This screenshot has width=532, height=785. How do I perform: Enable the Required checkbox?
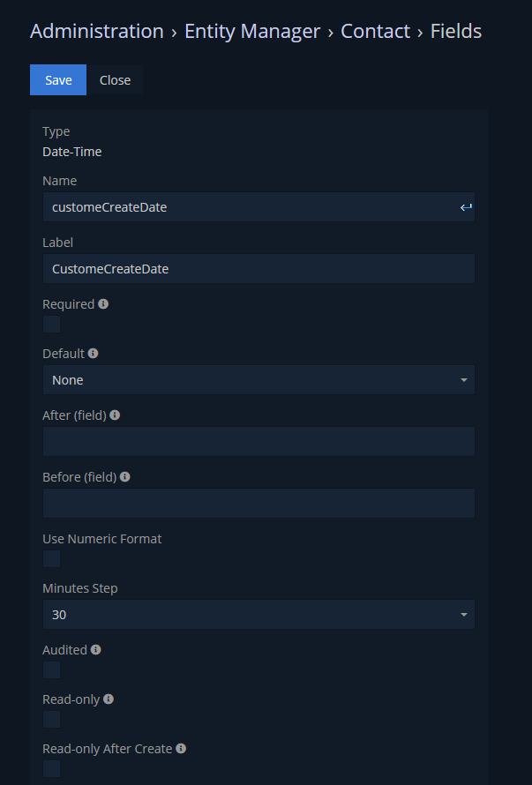51,325
